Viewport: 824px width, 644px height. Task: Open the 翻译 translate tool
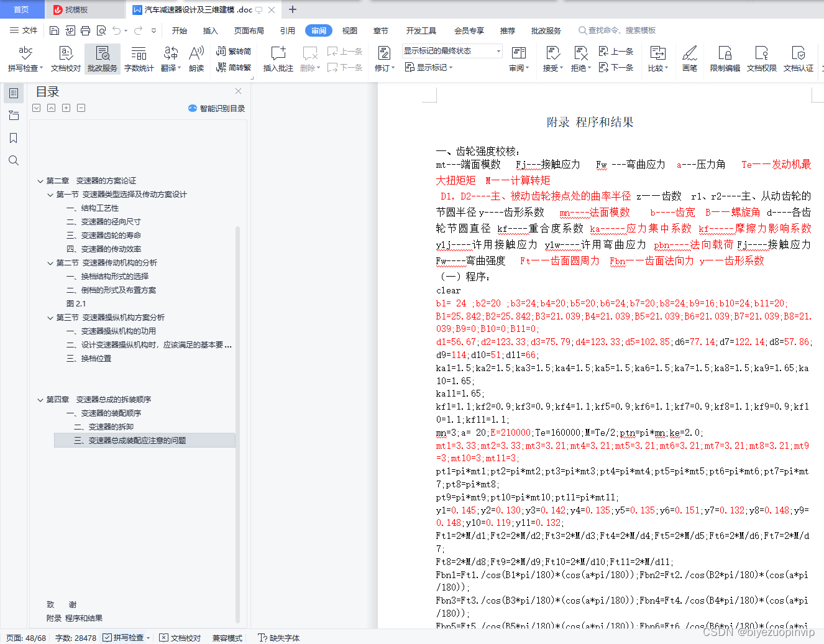(x=170, y=59)
